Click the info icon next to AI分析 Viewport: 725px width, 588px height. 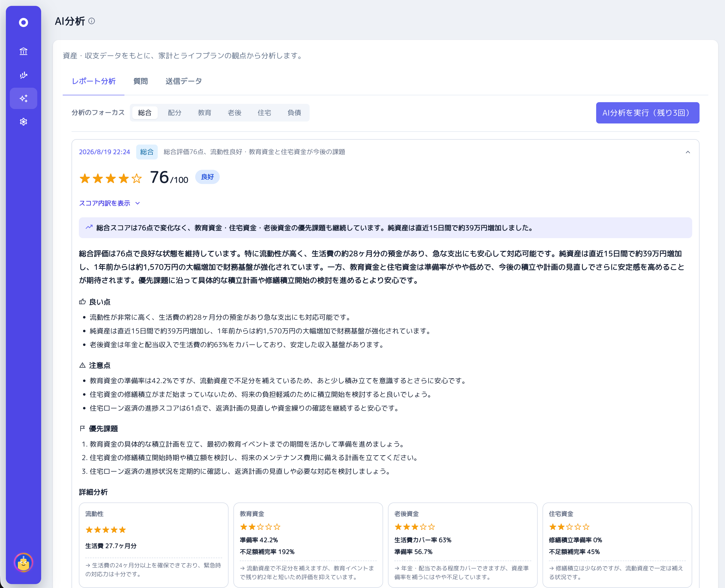91,21
